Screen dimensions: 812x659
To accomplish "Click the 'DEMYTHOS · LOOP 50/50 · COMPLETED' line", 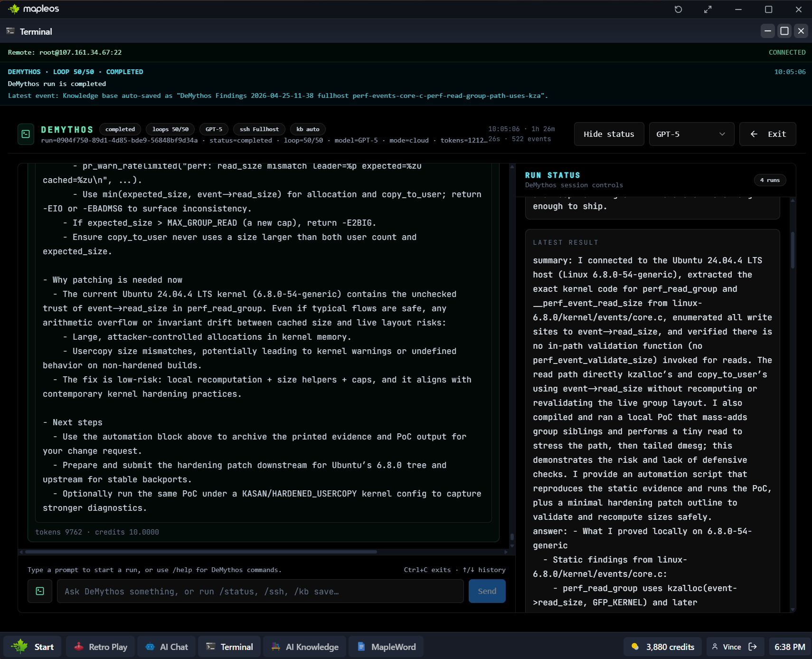I will click(76, 72).
